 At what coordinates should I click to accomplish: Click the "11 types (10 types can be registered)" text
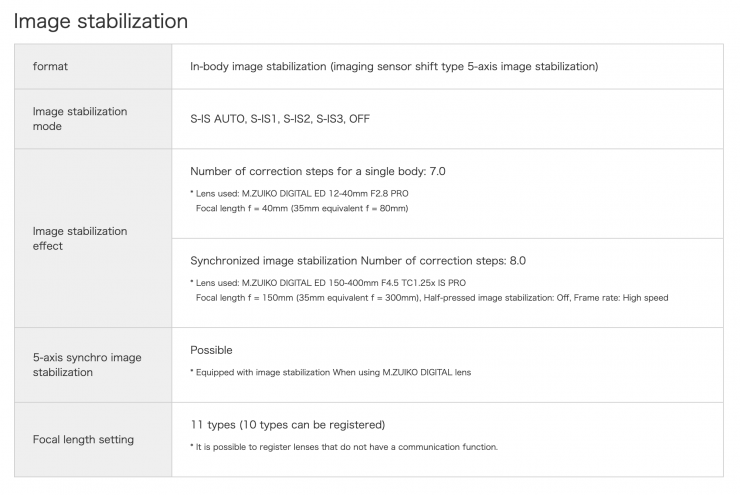287,425
